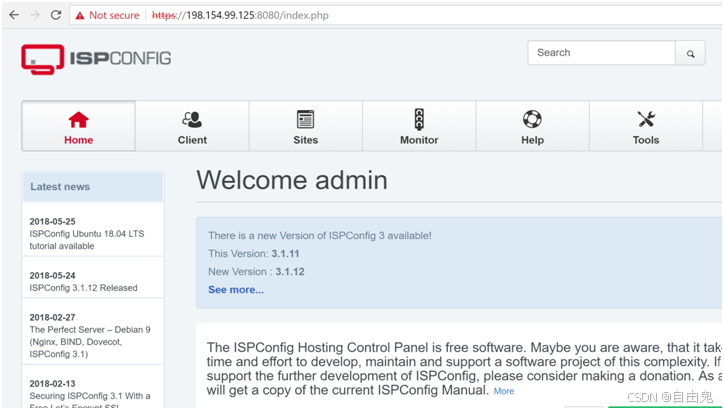Switch to the Tools tab label

pos(646,140)
